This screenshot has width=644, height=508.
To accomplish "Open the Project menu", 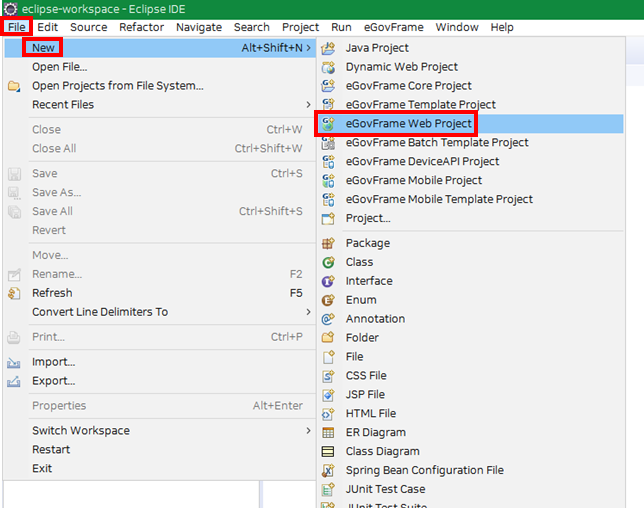I will [x=301, y=27].
